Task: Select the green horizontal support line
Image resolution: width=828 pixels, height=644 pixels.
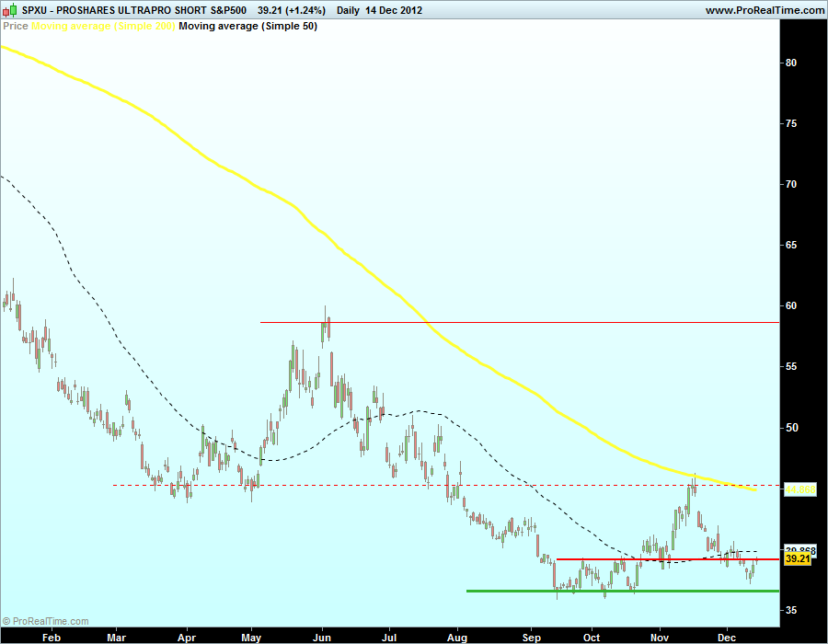Action: pyautogui.click(x=623, y=592)
